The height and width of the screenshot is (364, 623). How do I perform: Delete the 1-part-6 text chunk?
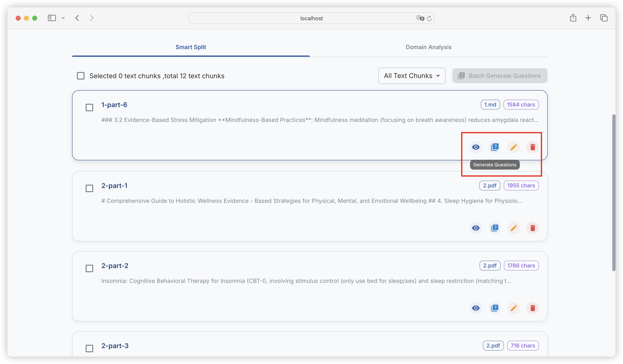(533, 147)
